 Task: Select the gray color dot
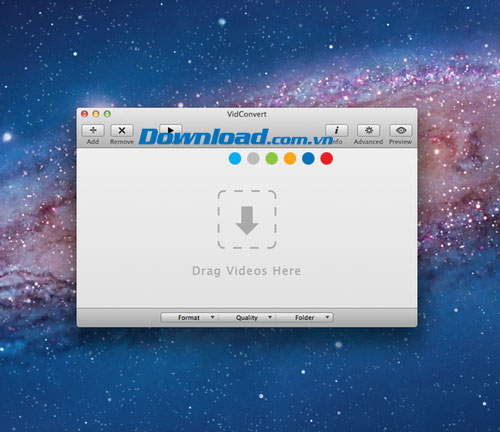click(253, 158)
